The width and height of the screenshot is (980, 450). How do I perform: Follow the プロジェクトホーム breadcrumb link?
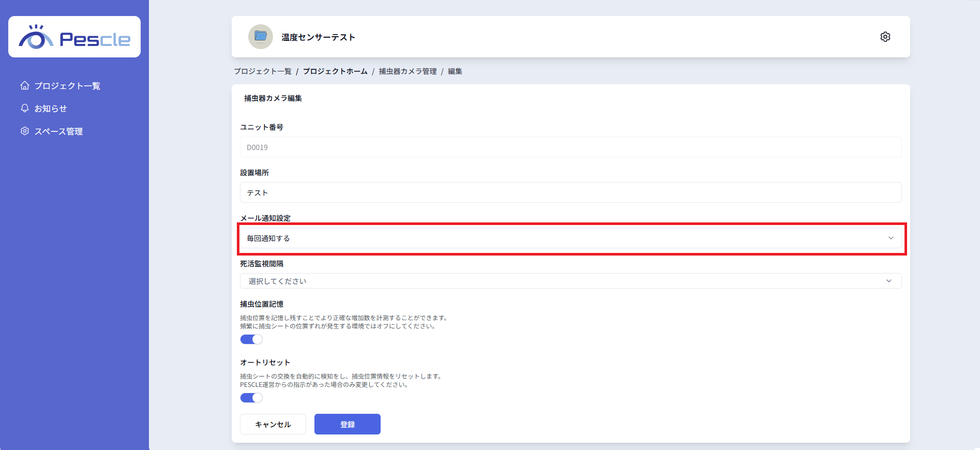click(335, 71)
